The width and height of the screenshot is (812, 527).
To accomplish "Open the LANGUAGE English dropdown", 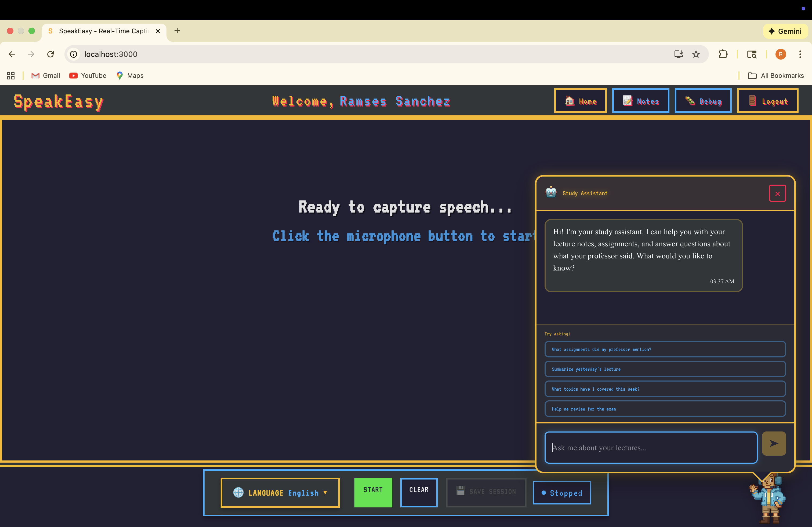I will 280,493.
